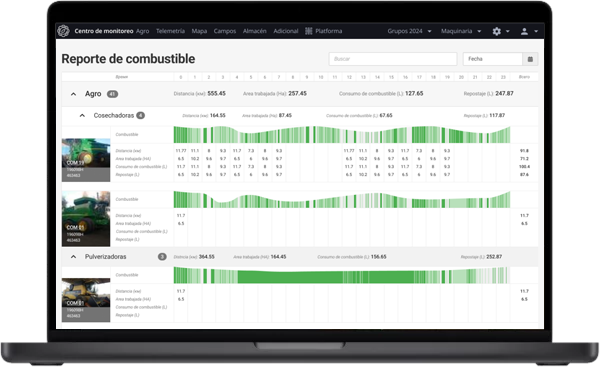
Task: Open the Agro menu item
Action: [143, 31]
